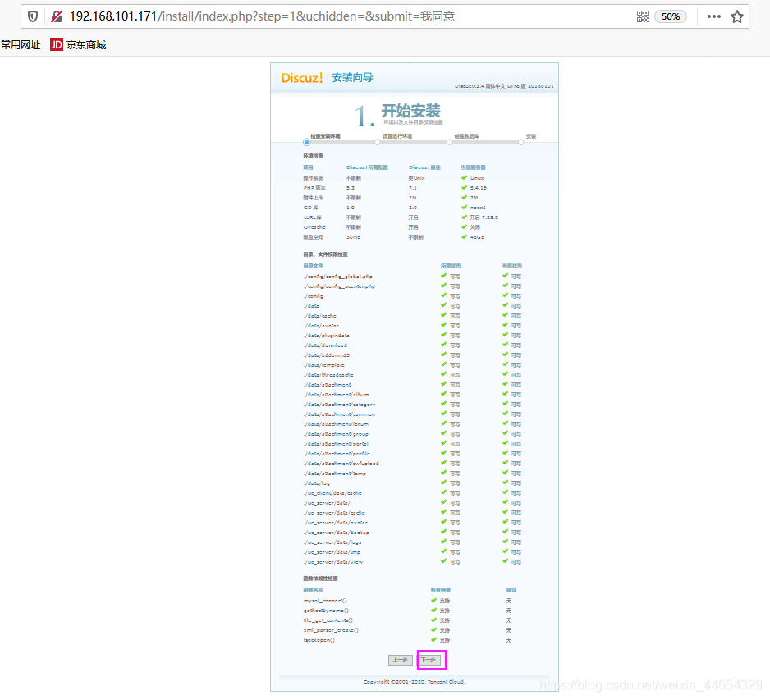Viewport: 770px width, 700px height.
Task: Click the check for file_get_contents() support
Action: 433,620
